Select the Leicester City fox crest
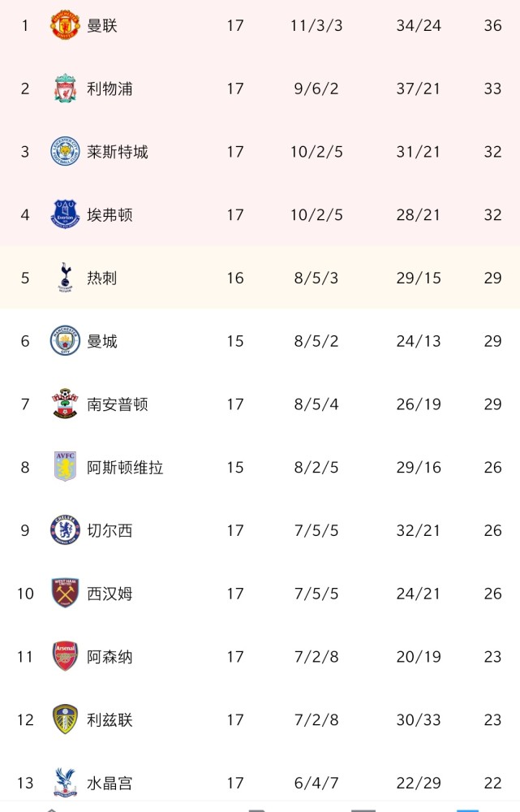The image size is (520, 812). coord(65,151)
